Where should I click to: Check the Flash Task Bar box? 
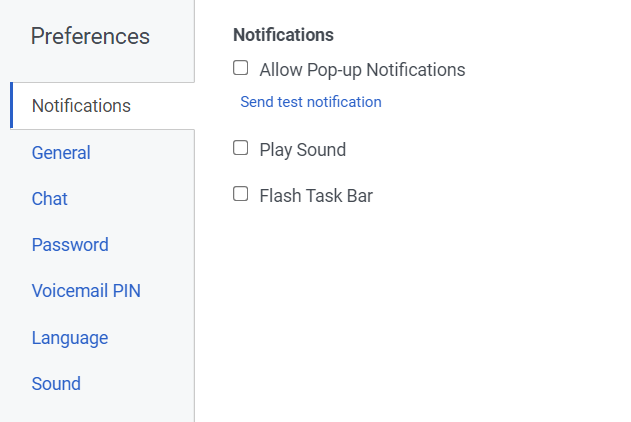tap(240, 195)
